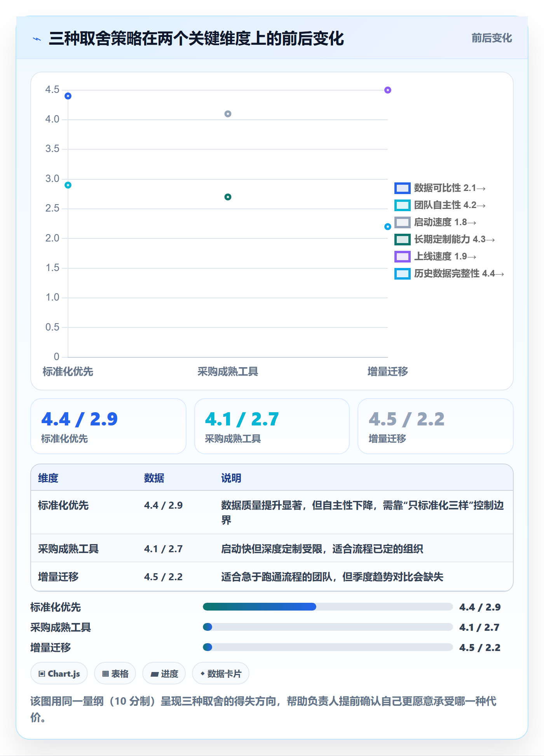Click the 增量迁移 progress bar

tap(328, 647)
